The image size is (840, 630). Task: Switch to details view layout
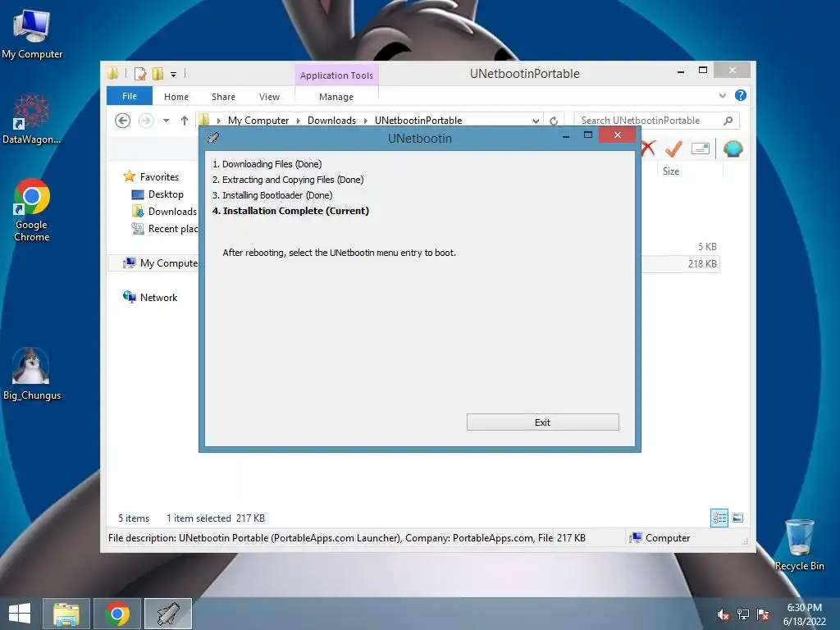[x=719, y=518]
